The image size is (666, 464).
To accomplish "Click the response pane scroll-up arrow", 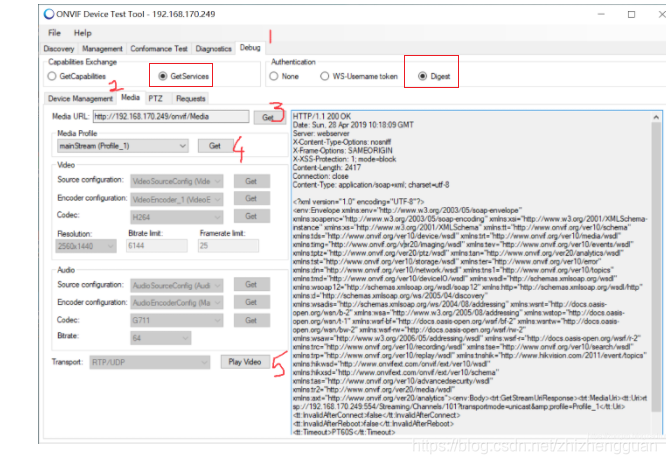I will [x=656, y=117].
